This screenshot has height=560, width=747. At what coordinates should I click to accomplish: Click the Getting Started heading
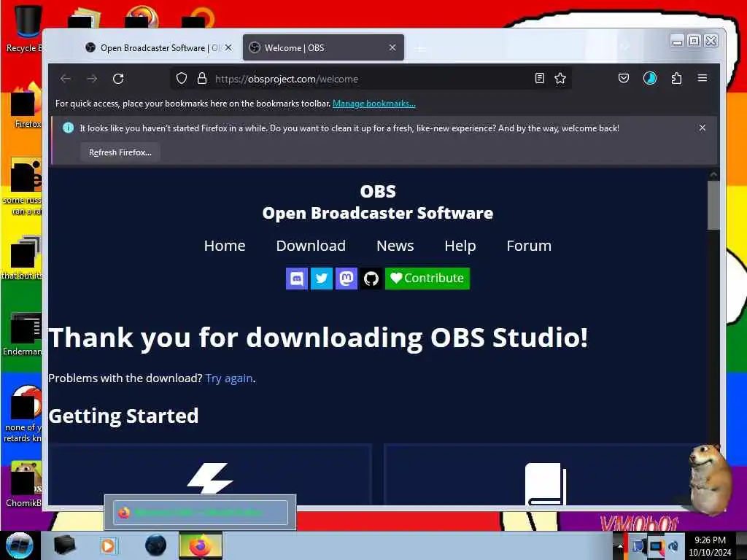click(x=123, y=416)
